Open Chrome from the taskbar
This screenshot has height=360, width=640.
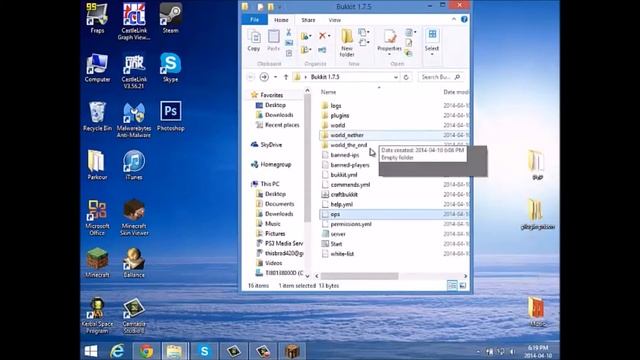(146, 351)
